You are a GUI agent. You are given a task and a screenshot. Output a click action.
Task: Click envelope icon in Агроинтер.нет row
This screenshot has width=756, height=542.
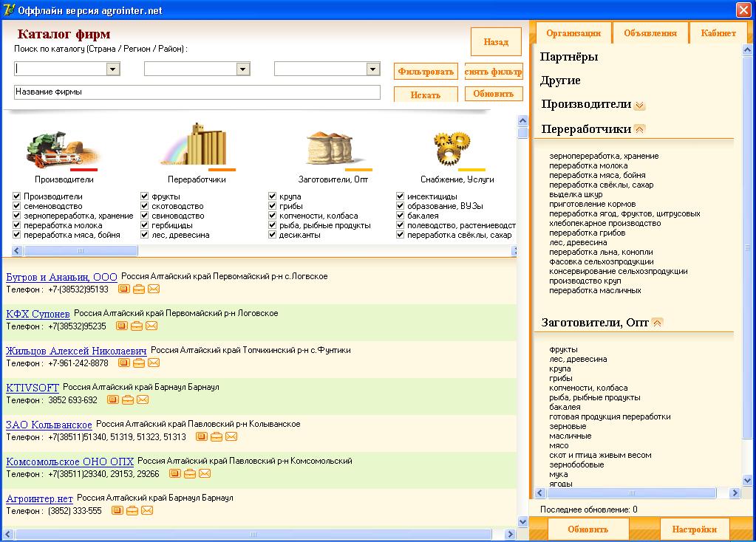coord(147,511)
